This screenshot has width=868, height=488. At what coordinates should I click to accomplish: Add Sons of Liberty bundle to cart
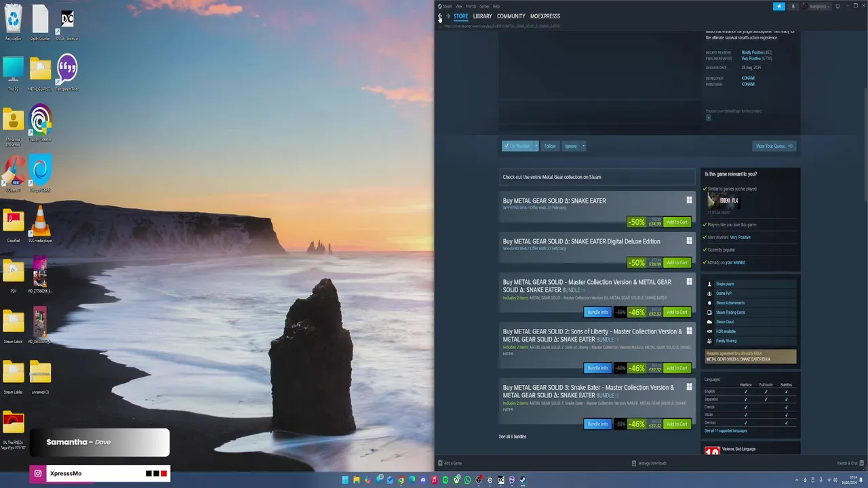677,368
